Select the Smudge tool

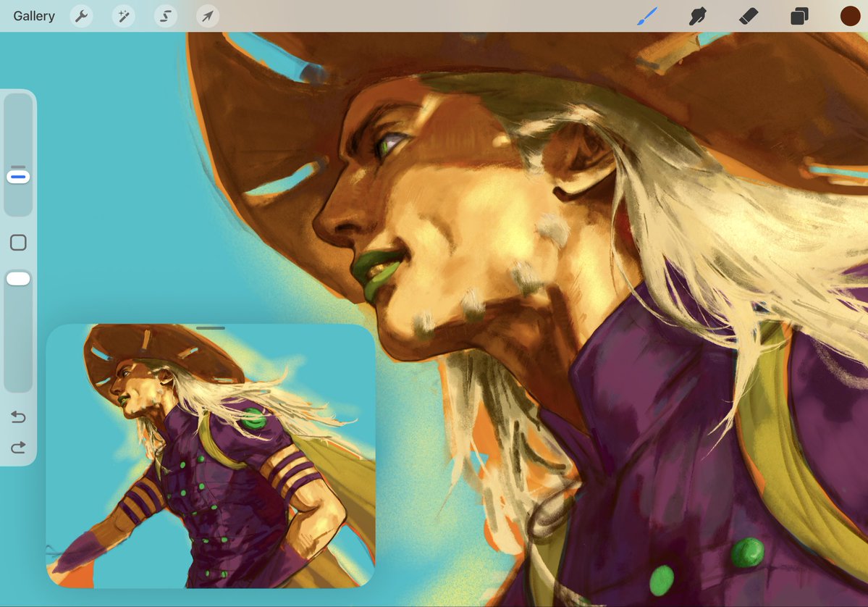pyautogui.click(x=697, y=16)
